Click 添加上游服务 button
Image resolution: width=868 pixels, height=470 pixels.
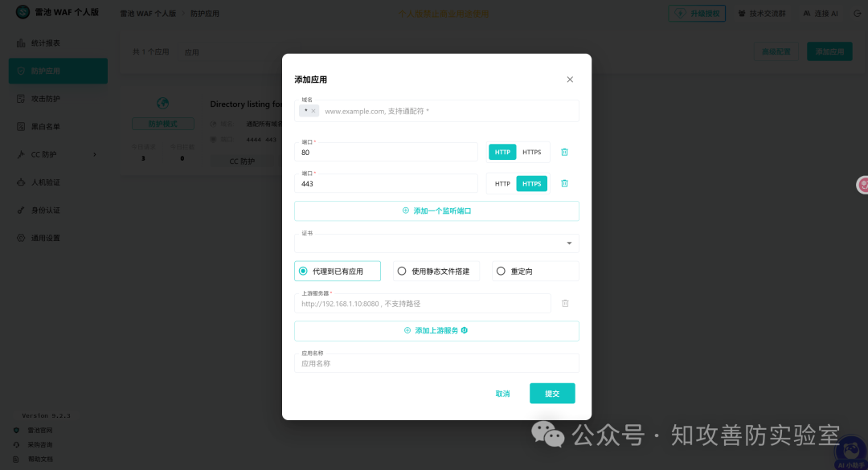tap(436, 330)
